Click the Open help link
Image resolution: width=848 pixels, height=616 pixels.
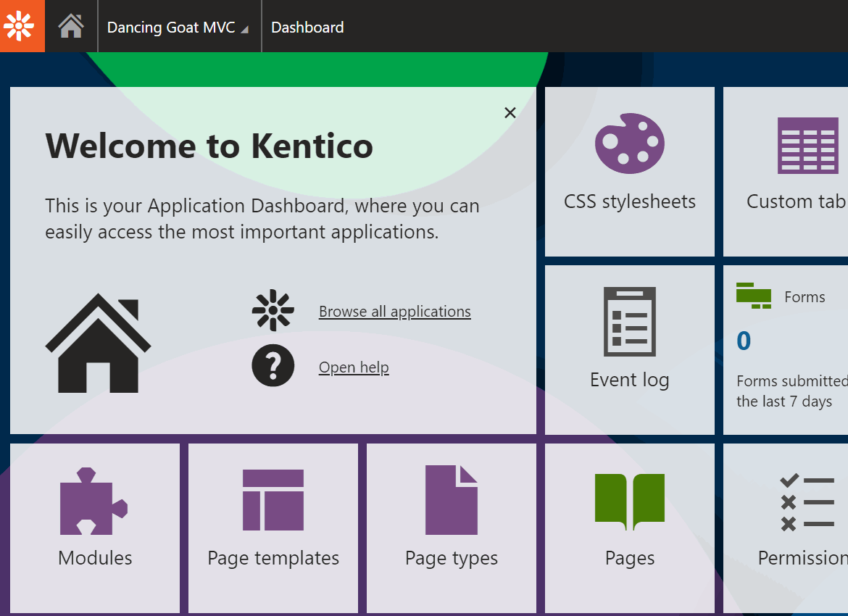tap(354, 367)
